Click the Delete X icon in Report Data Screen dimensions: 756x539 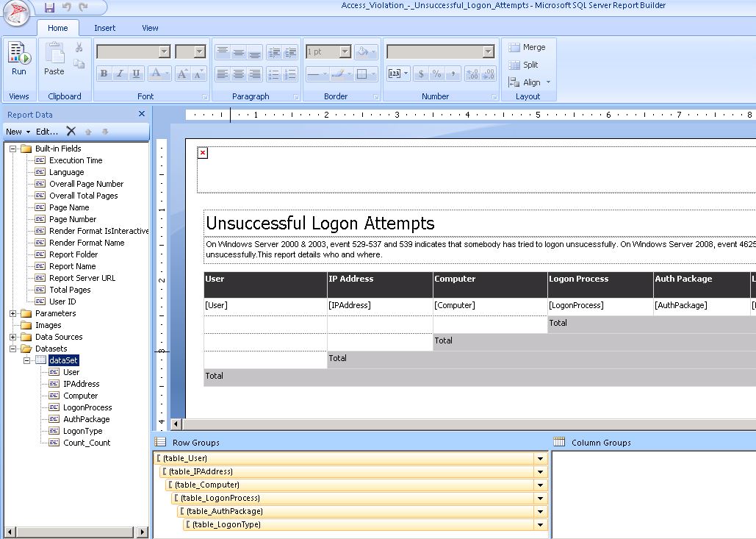(x=71, y=132)
